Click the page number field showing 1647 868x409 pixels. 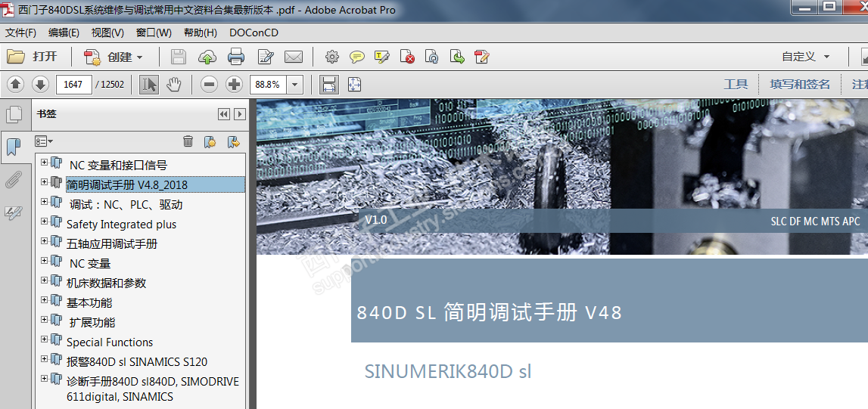pos(73,85)
